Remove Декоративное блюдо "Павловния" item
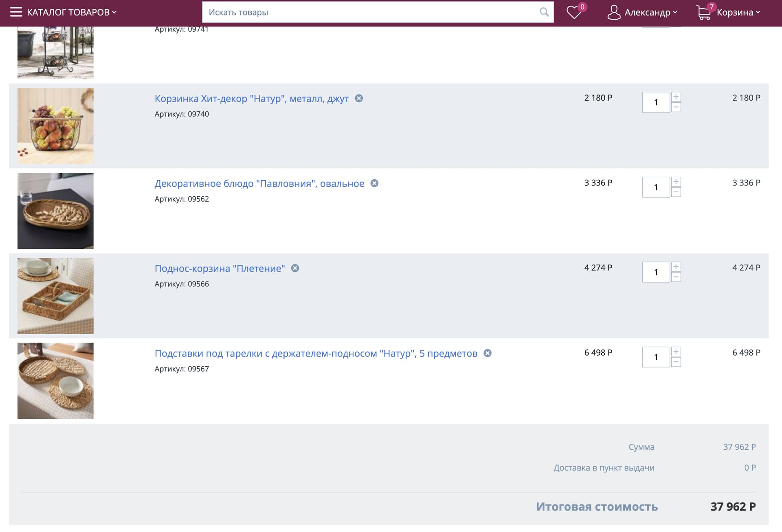The image size is (782, 532). (x=374, y=183)
